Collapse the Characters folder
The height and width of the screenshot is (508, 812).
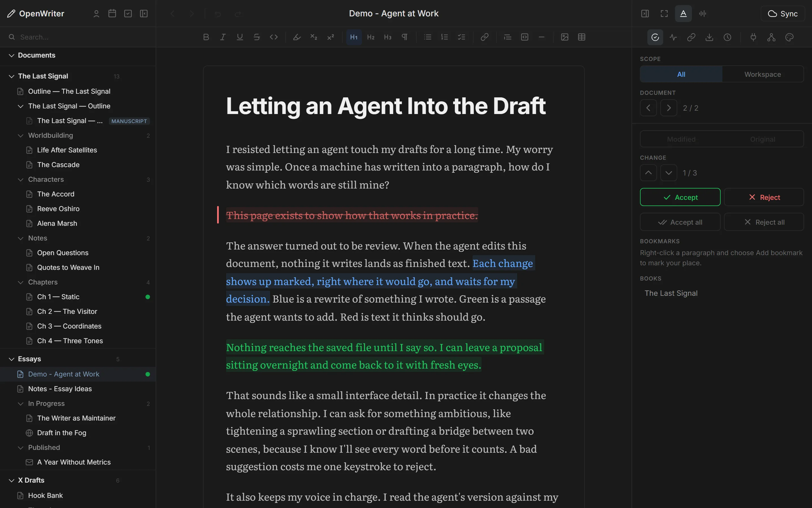[21, 179]
